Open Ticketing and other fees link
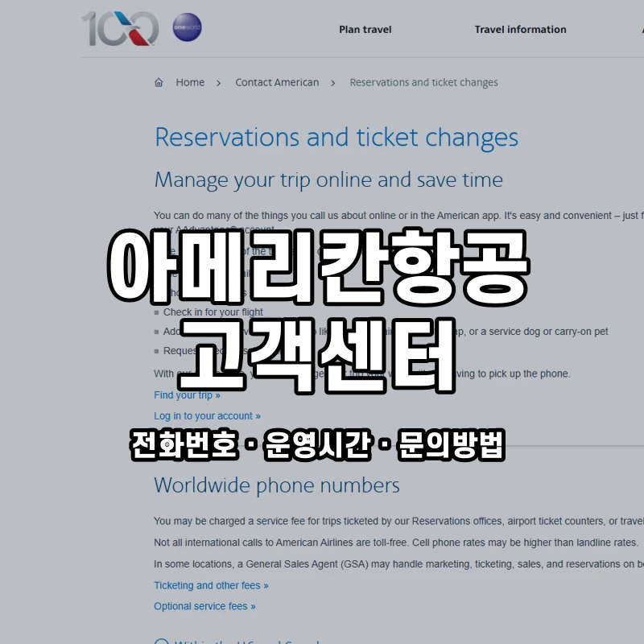Screen dimensions: 644x644 [211, 585]
